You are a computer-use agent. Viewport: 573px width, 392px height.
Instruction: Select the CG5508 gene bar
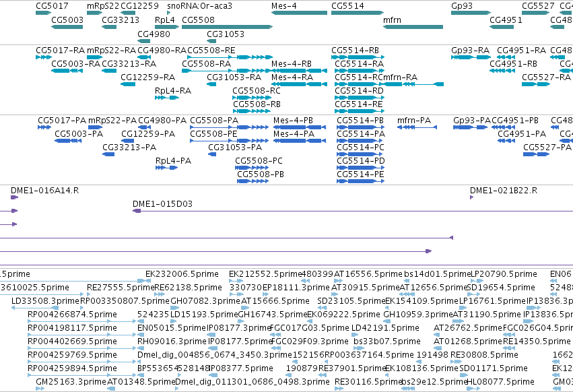228,27
